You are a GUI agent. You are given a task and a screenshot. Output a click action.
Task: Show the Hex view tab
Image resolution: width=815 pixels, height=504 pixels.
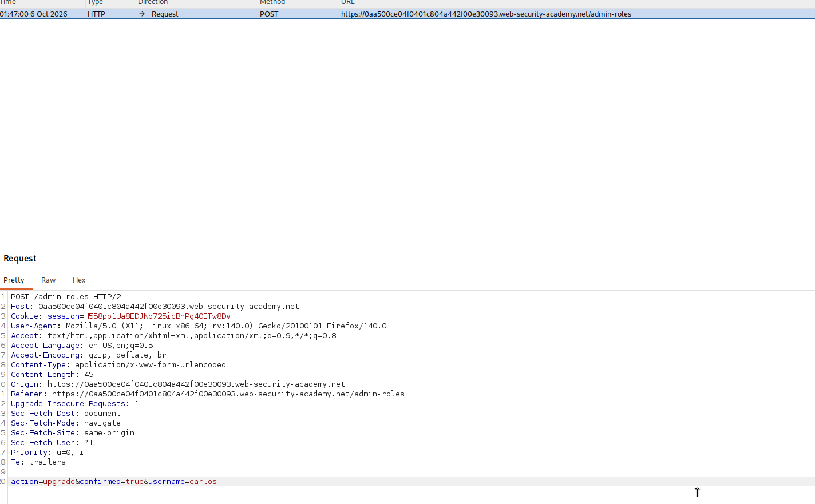point(79,280)
